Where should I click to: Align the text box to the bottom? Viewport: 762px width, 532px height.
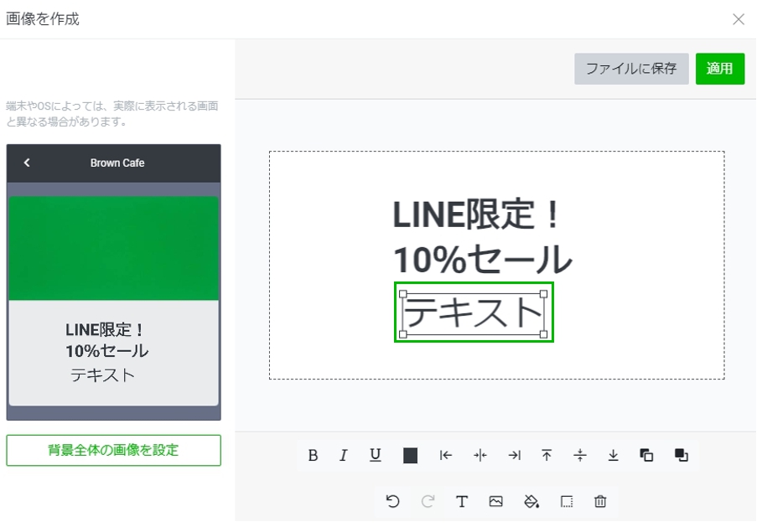pyautogui.click(x=614, y=456)
